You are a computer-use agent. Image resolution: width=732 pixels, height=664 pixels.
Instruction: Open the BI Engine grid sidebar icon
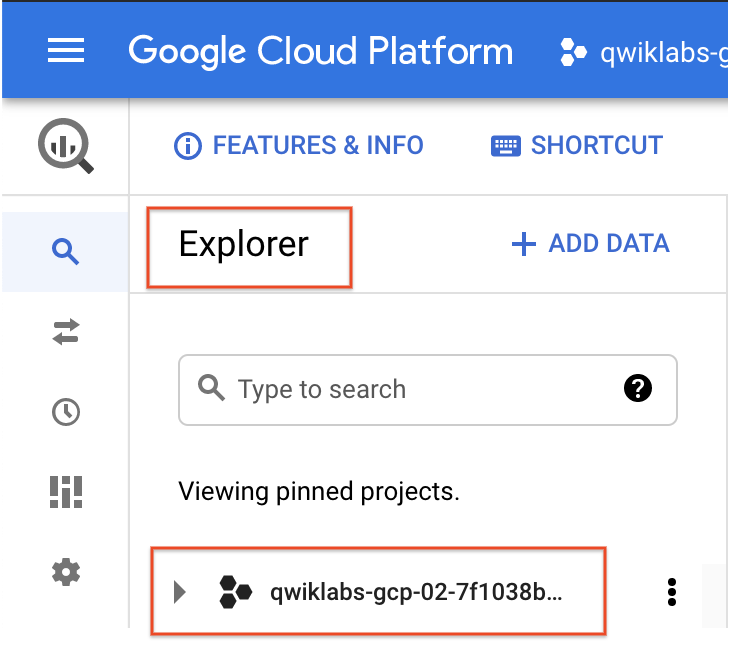[x=66, y=492]
